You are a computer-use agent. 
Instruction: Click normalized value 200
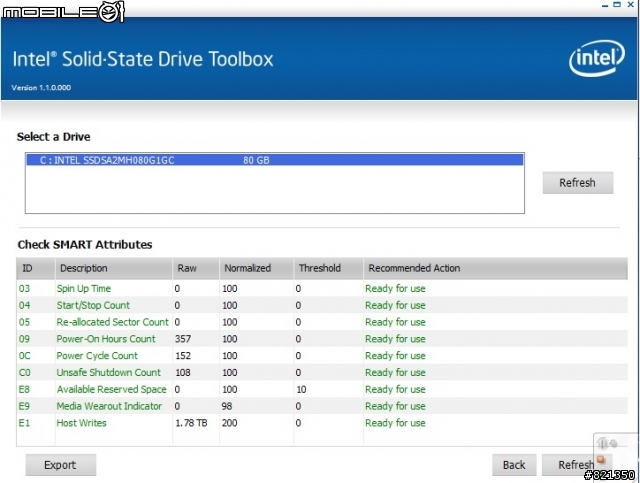coord(229,423)
